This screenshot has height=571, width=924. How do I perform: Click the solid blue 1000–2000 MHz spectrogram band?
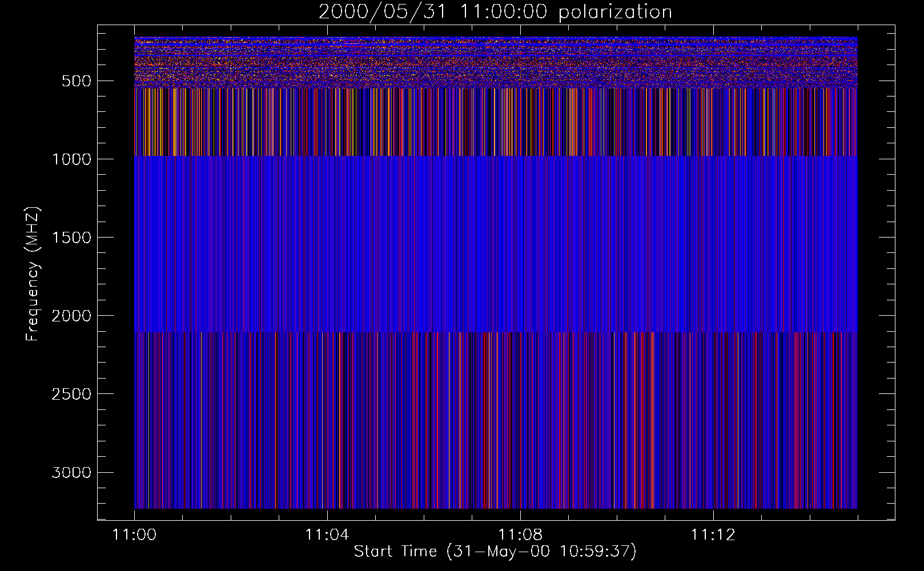[496, 244]
